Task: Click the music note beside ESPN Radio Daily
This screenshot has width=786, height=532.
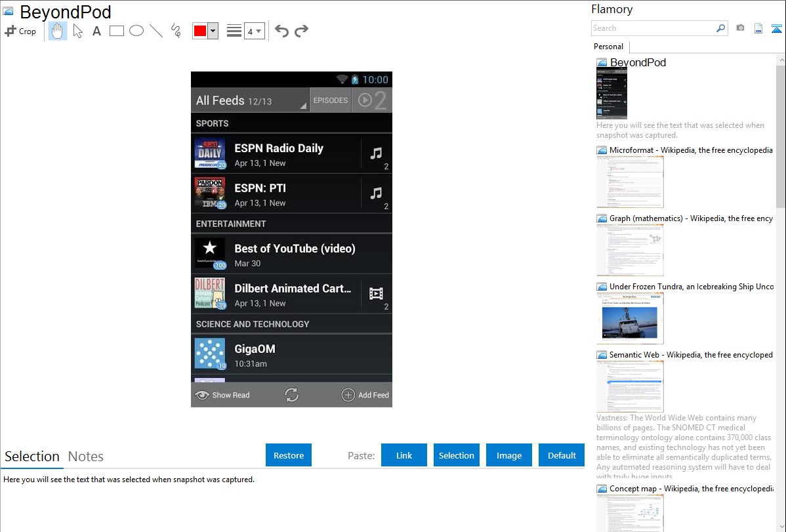Action: click(x=376, y=153)
